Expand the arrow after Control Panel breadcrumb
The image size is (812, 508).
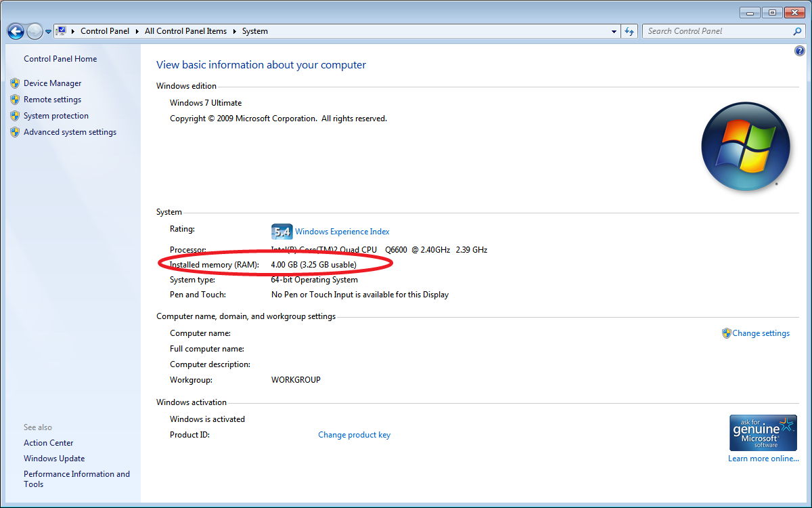point(137,31)
